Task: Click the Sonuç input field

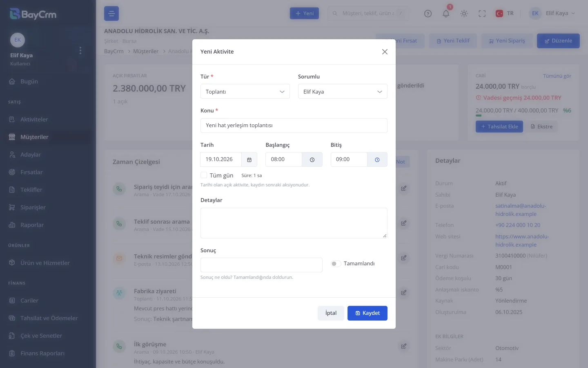Action: pyautogui.click(x=261, y=265)
